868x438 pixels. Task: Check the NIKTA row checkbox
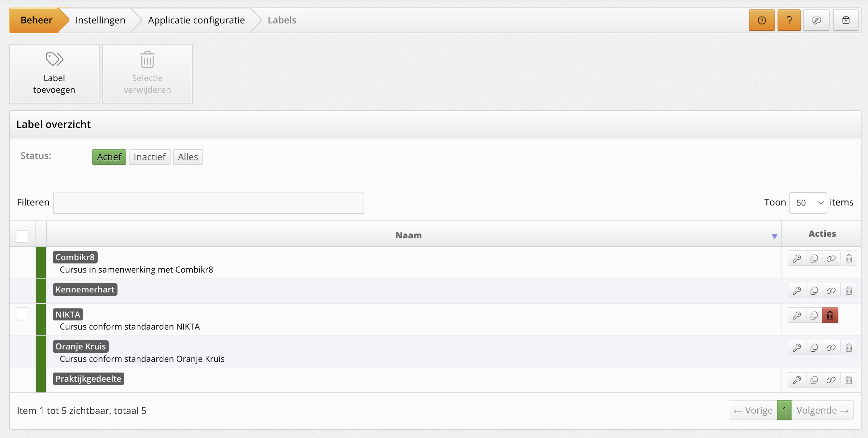(22, 314)
